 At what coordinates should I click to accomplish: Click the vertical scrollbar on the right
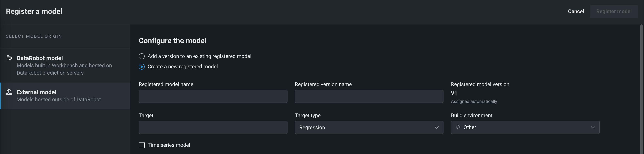[x=642, y=87]
